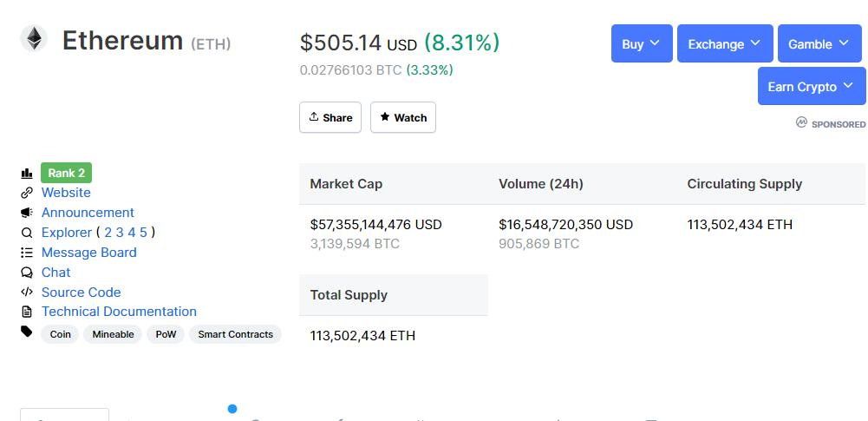868x421 pixels.
Task: Toggle Watch star for Ethereum
Action: (x=403, y=117)
